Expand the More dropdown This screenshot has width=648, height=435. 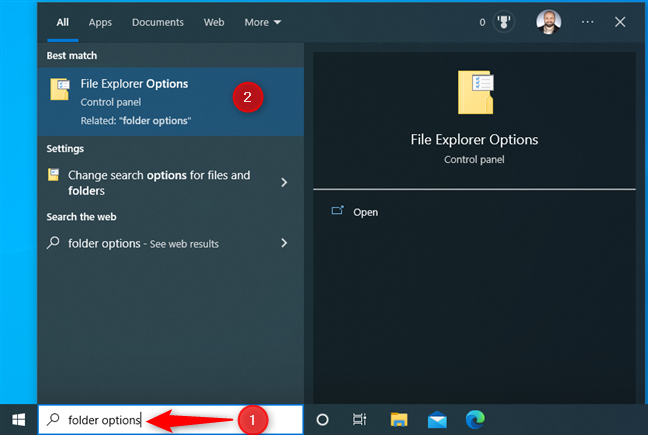tap(262, 22)
